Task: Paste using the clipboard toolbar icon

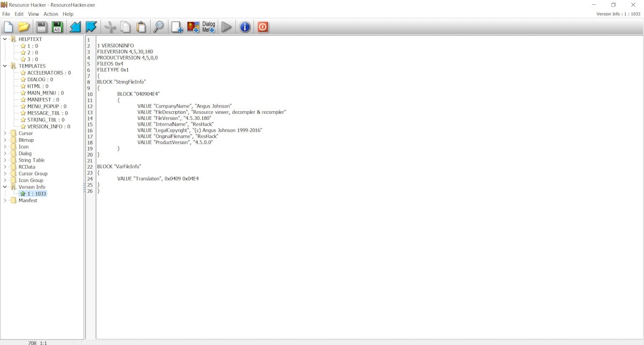Action: [x=141, y=27]
